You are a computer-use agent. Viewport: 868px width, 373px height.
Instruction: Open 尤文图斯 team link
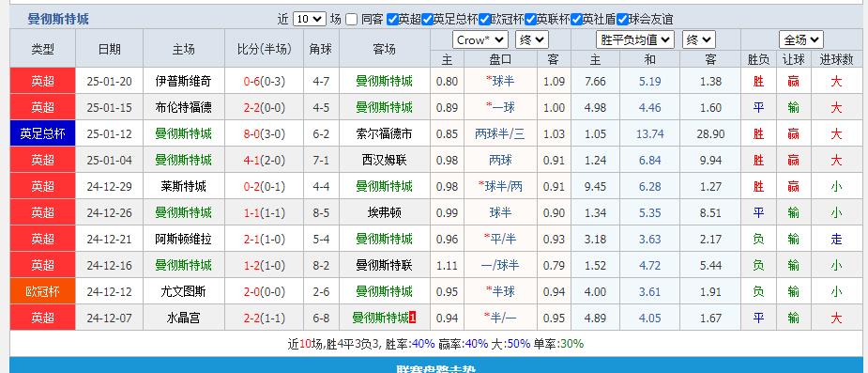183,291
